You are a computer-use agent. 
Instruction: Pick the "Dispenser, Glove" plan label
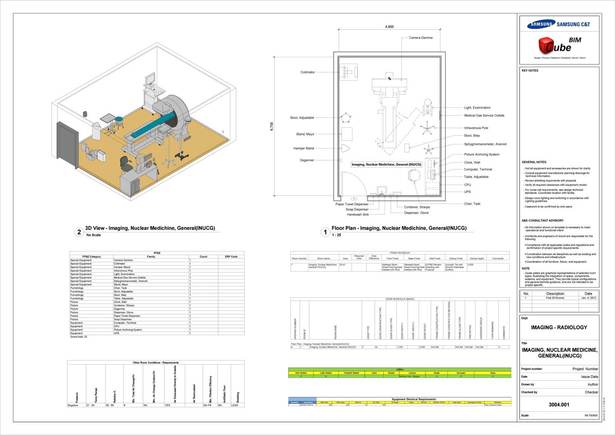coord(416,213)
